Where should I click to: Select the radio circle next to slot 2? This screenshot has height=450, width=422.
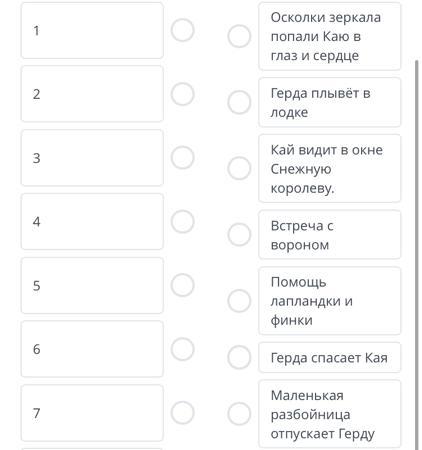click(182, 94)
